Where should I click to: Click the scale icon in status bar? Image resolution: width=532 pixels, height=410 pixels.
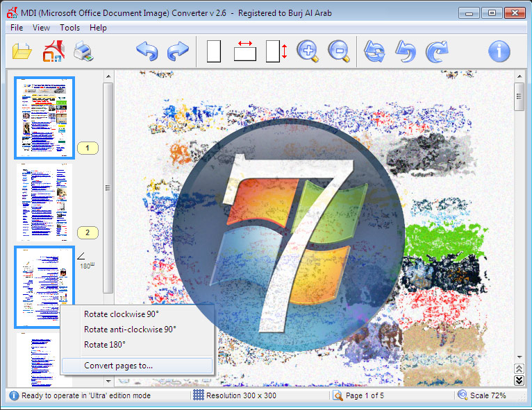(463, 395)
